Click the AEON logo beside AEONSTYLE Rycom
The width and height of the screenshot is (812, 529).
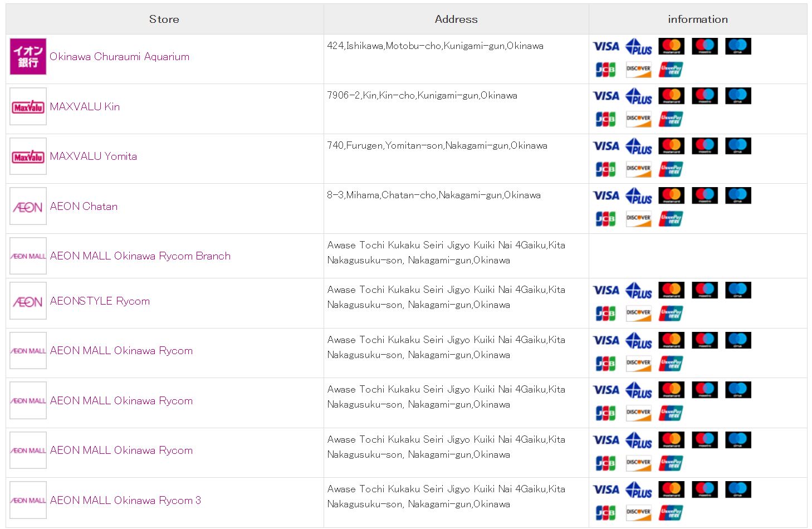pos(28,301)
